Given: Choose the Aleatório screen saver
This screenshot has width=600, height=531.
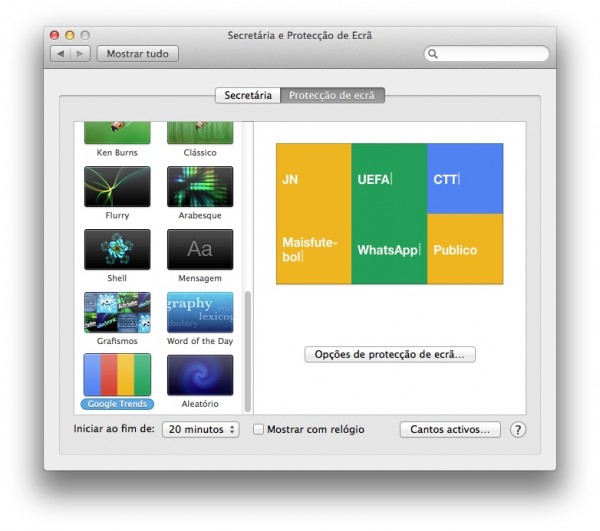Looking at the screenshot, I should tap(200, 375).
